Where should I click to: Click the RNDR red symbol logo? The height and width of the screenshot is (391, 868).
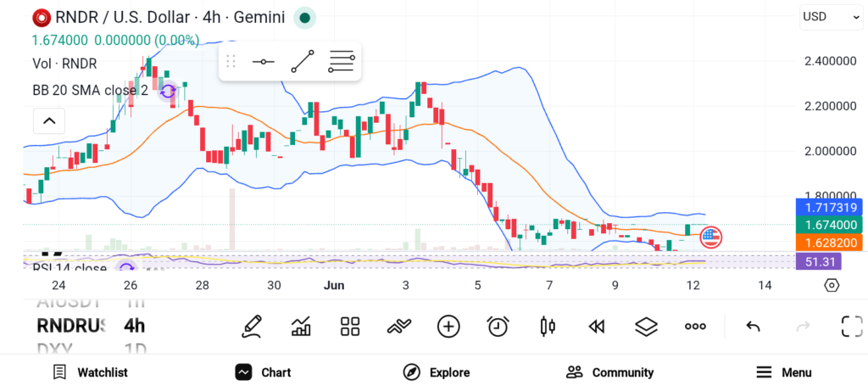pos(42,18)
